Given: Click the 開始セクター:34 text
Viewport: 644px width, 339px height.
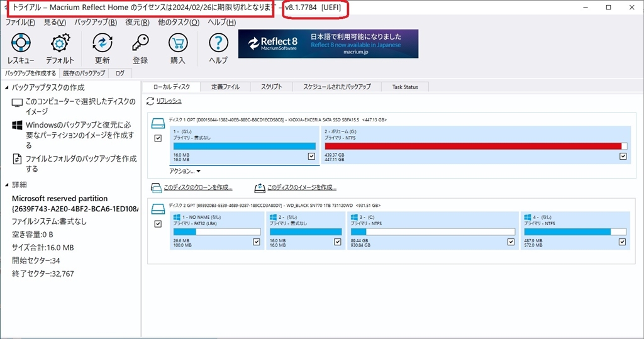Looking at the screenshot, I should pos(36,261).
